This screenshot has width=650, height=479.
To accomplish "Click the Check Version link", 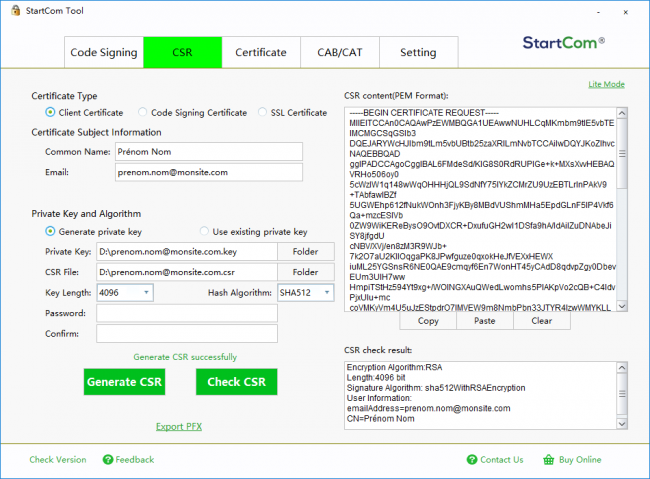I will 58,460.
